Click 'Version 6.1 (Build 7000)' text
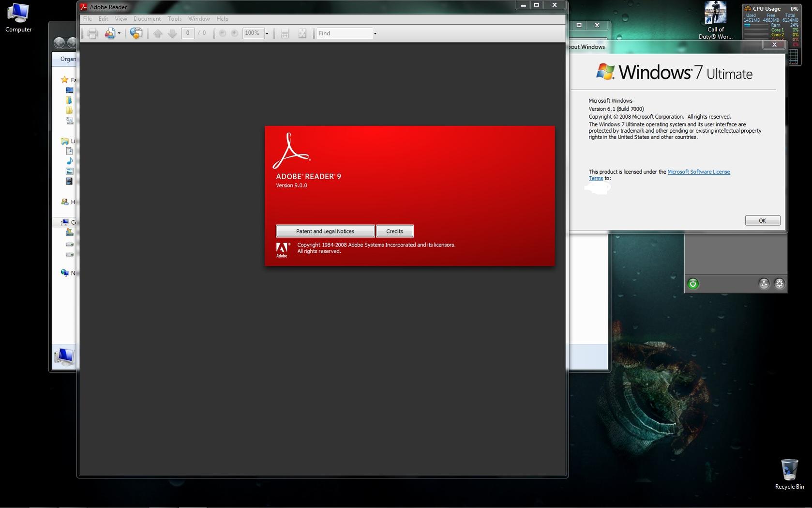Screen dimensions: 812x508 [x=616, y=109]
